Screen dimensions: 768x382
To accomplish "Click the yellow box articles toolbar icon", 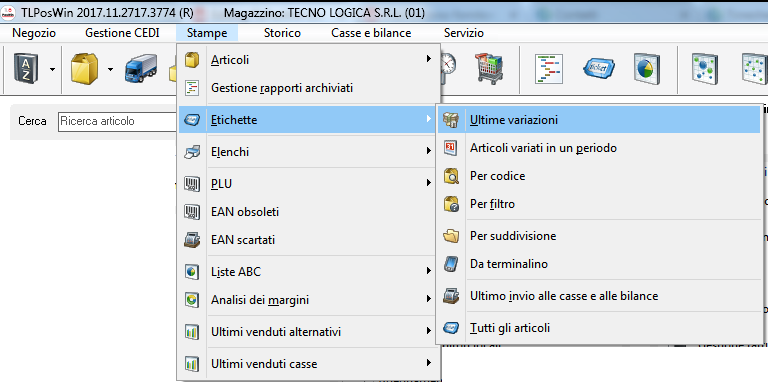I will [85, 69].
